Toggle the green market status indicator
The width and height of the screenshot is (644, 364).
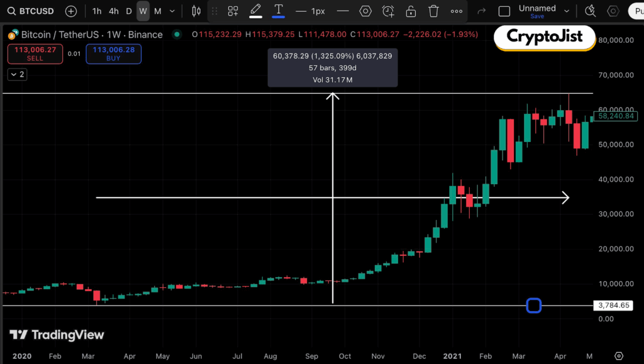click(177, 35)
